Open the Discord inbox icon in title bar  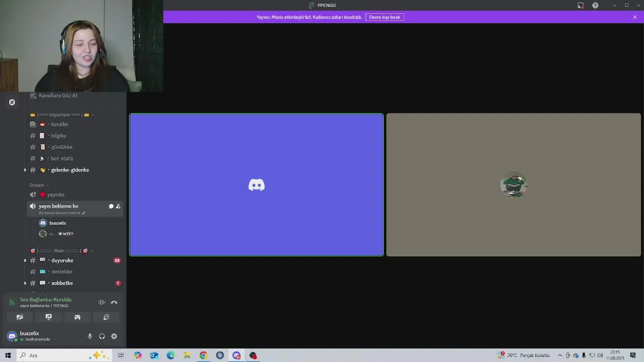pyautogui.click(x=581, y=6)
